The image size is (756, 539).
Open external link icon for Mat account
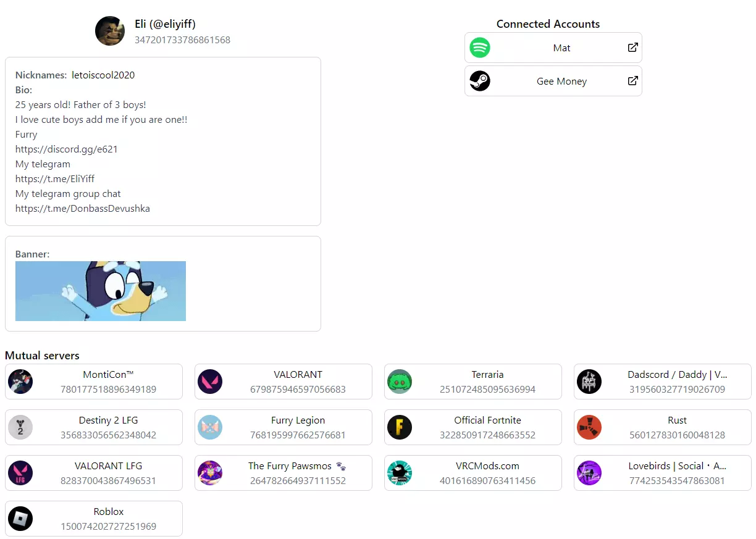tap(632, 48)
